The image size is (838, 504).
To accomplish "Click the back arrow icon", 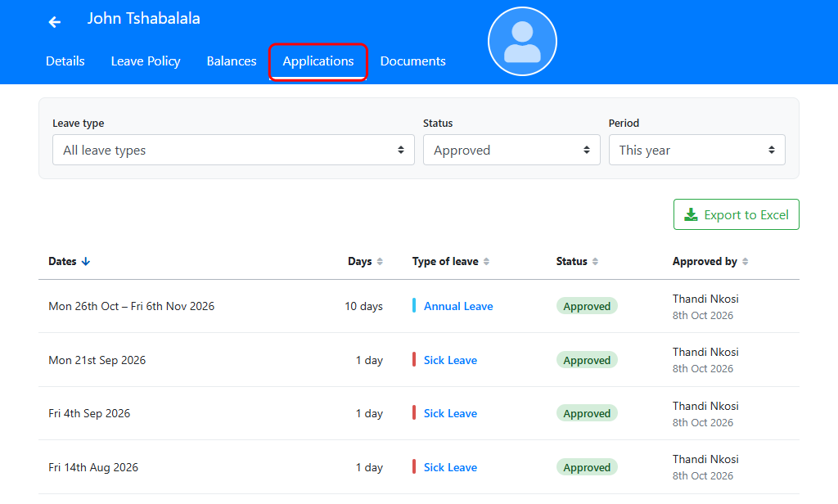I will (55, 22).
